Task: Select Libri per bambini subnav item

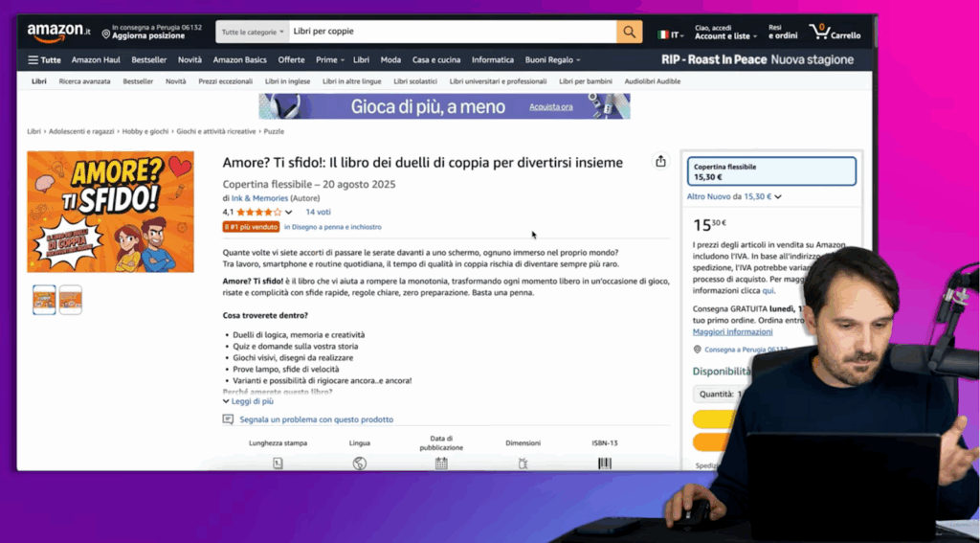Action: [x=586, y=81]
